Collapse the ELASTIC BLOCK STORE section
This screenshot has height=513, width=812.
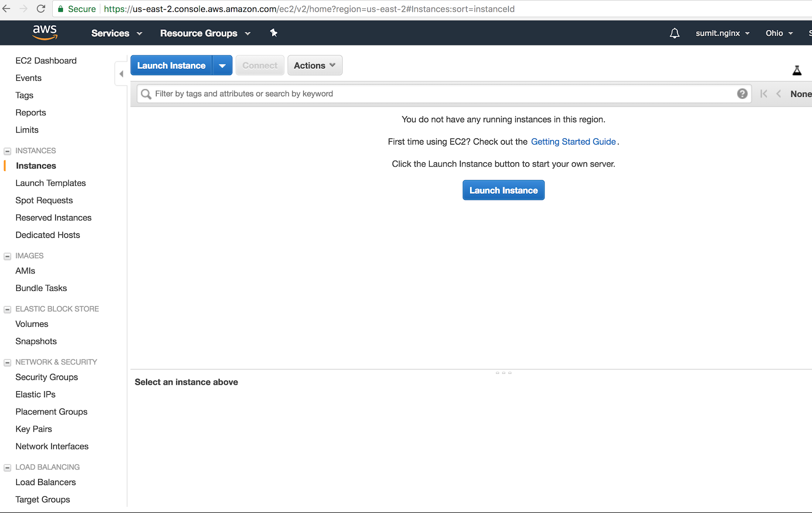tap(8, 310)
